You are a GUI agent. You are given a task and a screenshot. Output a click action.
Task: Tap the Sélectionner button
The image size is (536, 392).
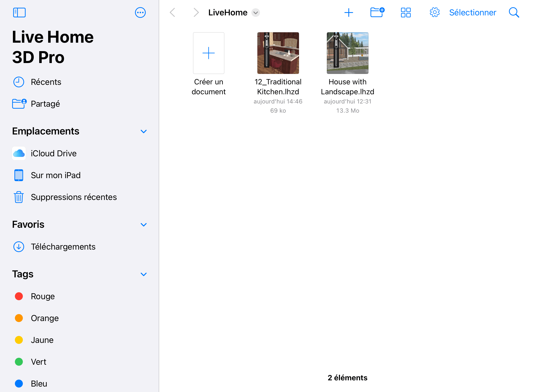[x=473, y=12]
